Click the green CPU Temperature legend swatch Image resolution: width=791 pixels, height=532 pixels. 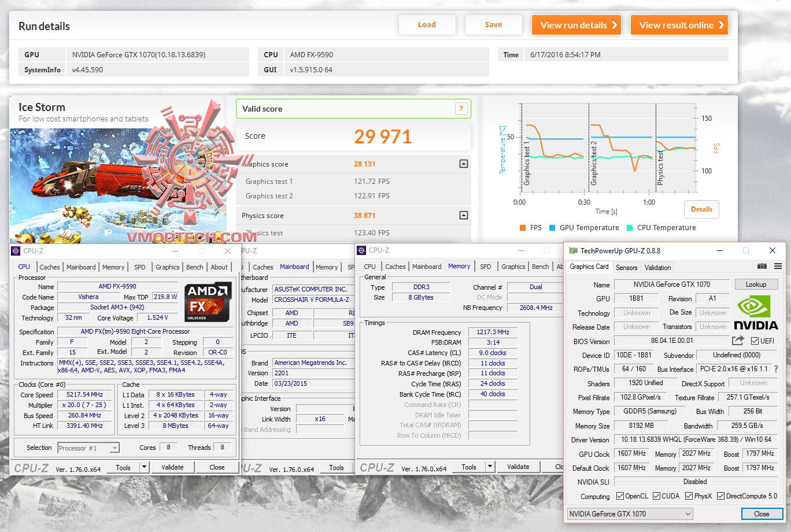tap(630, 228)
